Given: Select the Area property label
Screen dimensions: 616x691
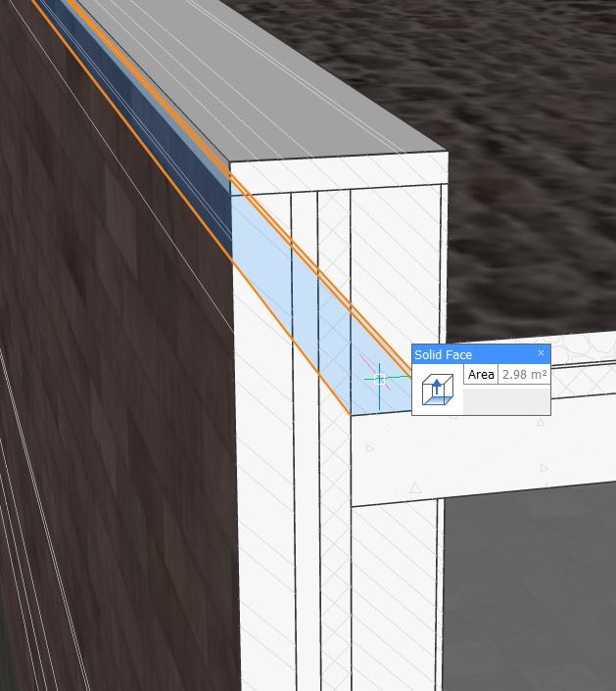Looking at the screenshot, I should coord(481,375).
